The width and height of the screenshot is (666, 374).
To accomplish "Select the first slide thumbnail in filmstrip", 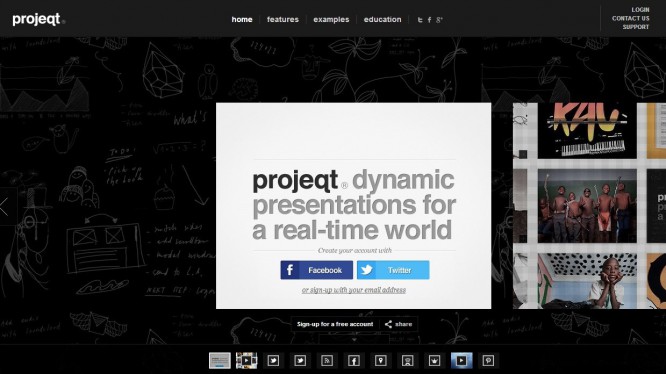I will 220,361.
